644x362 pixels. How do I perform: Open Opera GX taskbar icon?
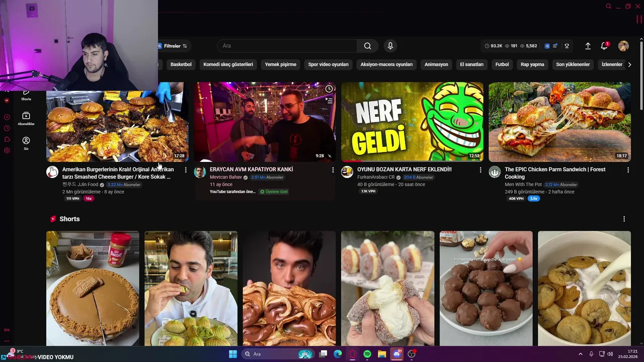tap(353, 354)
